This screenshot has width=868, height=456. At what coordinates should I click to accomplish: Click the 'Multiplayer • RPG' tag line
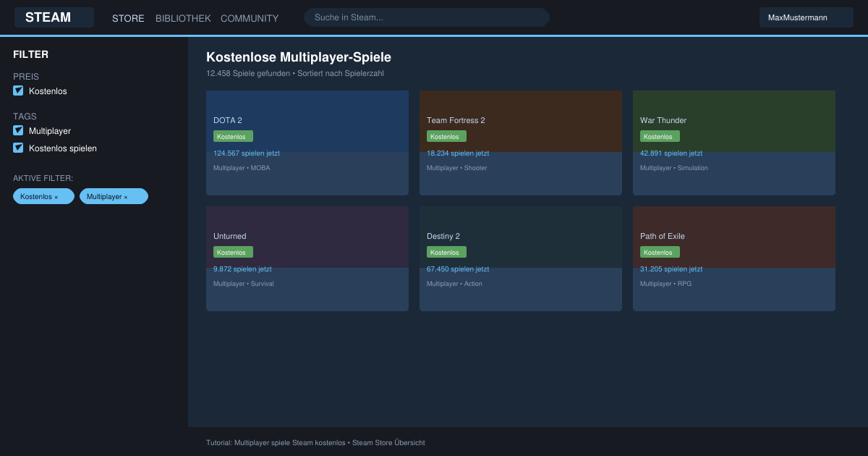(x=665, y=284)
